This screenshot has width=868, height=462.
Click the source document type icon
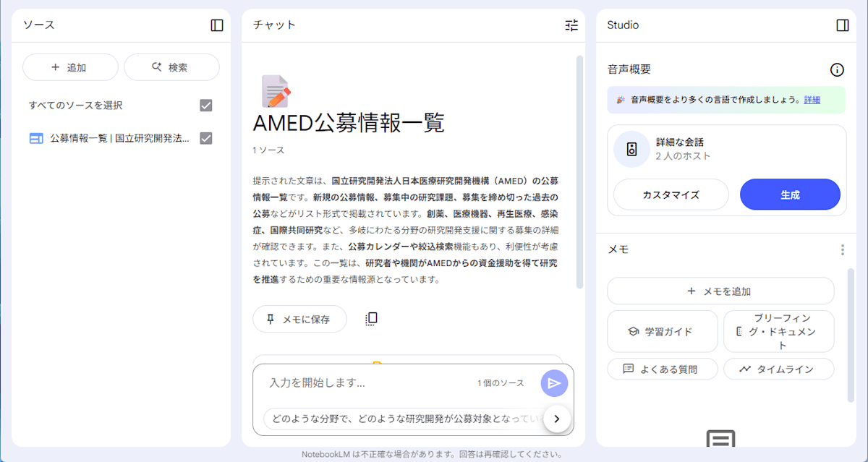36,139
